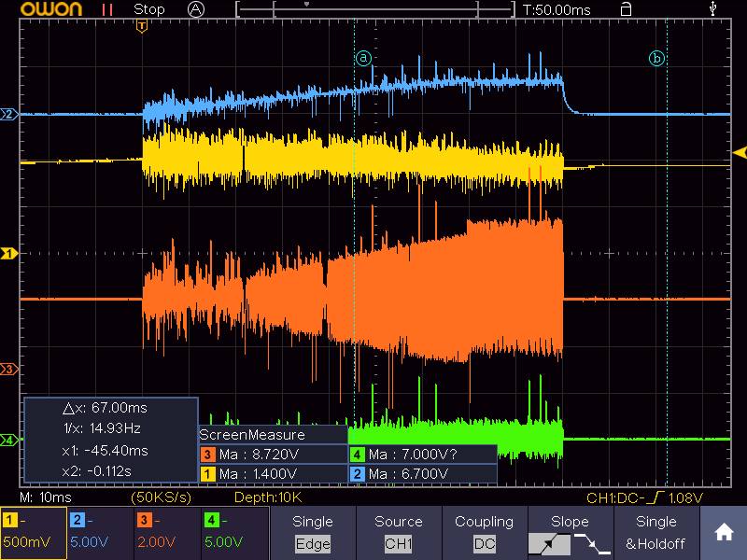Click the Δx: 67.00ms cursor readout
Screen dimensions: 747x560
click(x=105, y=408)
